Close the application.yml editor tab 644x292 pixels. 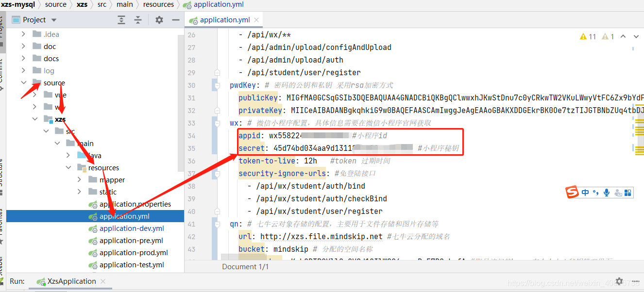pyautogui.click(x=256, y=20)
